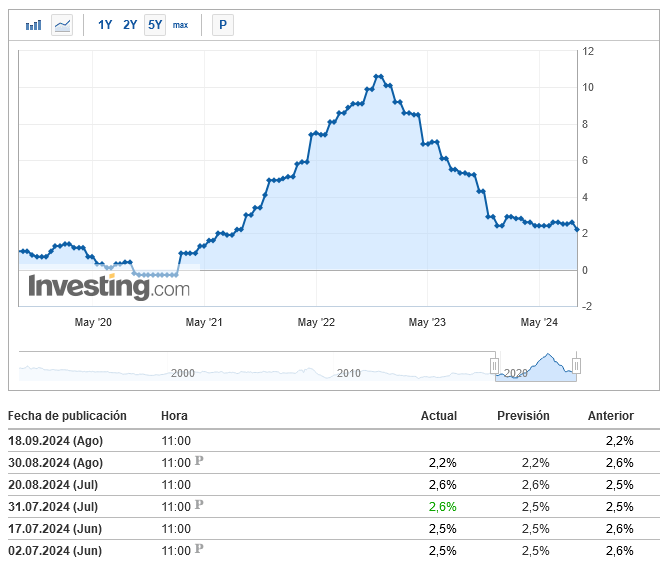Click the last data point on chart
This screenshot has height=563, width=668.
577,230
